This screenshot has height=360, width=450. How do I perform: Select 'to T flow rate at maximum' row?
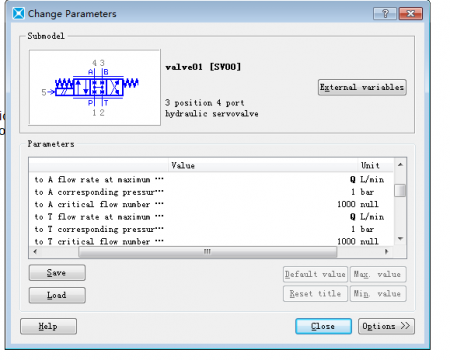click(x=211, y=217)
